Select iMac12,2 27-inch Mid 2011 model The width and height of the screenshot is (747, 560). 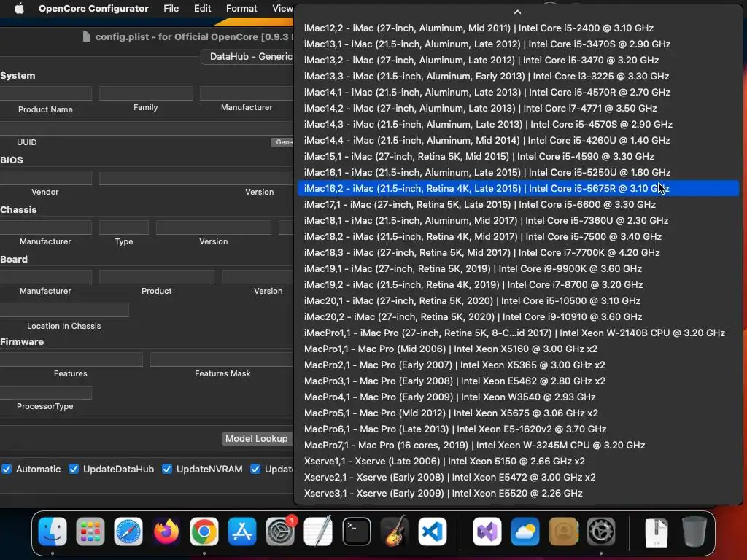[518, 28]
